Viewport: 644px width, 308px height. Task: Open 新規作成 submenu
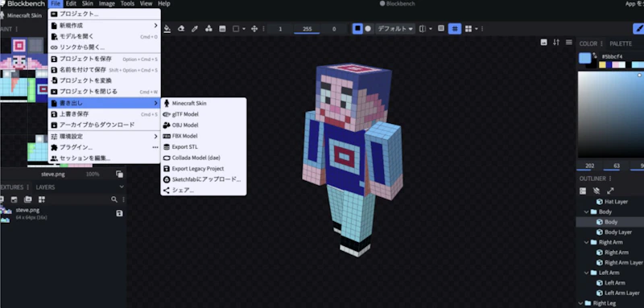pyautogui.click(x=105, y=26)
